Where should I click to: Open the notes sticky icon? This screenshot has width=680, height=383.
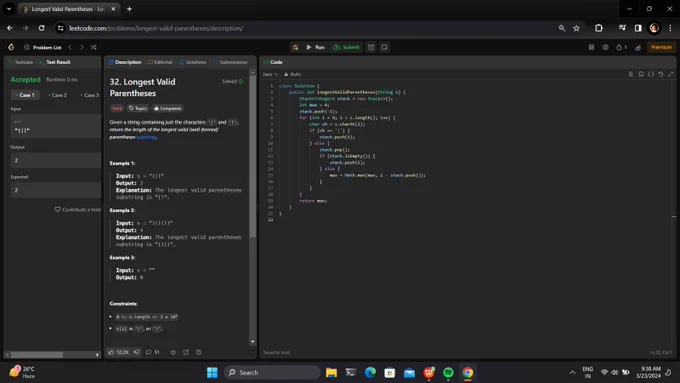pos(384,47)
